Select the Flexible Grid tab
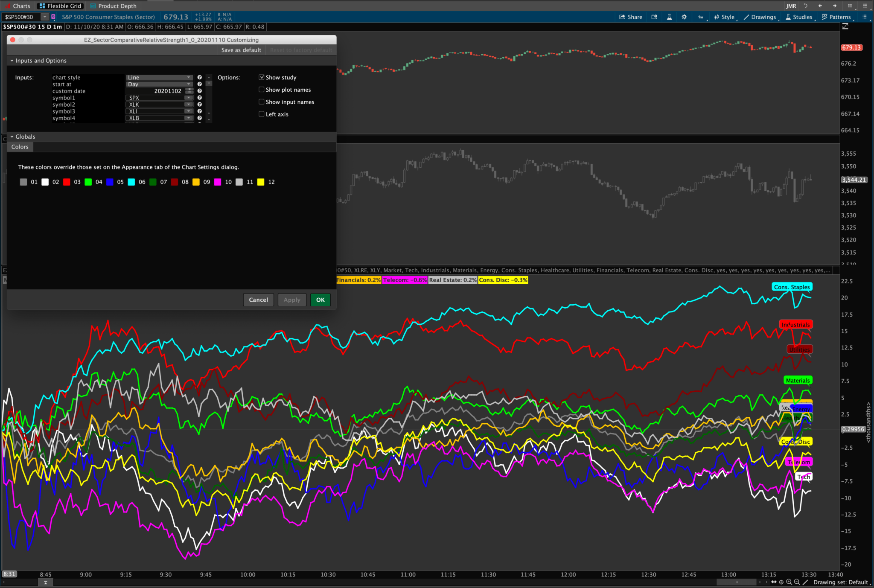Screen dimensions: 874x588 60,6
